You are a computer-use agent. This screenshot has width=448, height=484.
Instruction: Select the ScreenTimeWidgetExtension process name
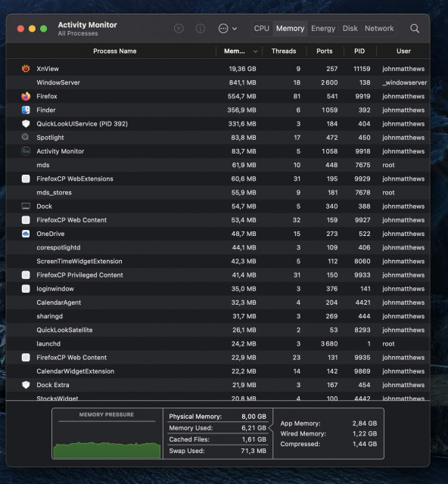(79, 261)
